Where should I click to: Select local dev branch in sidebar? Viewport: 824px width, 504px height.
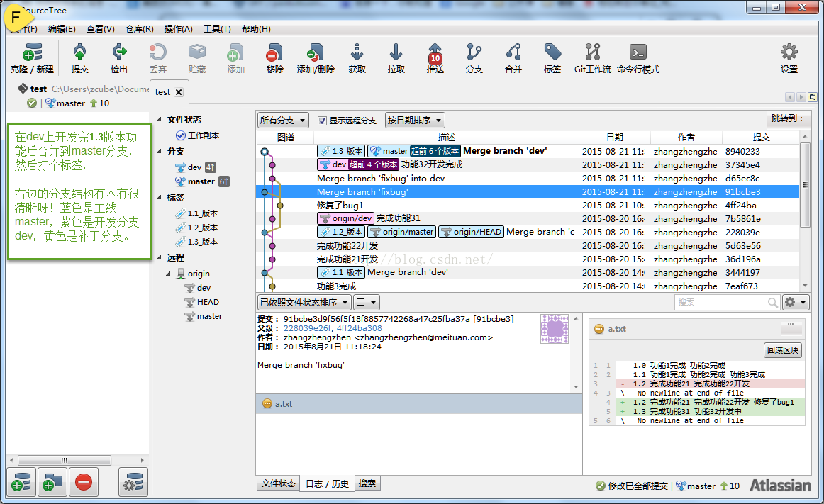195,167
